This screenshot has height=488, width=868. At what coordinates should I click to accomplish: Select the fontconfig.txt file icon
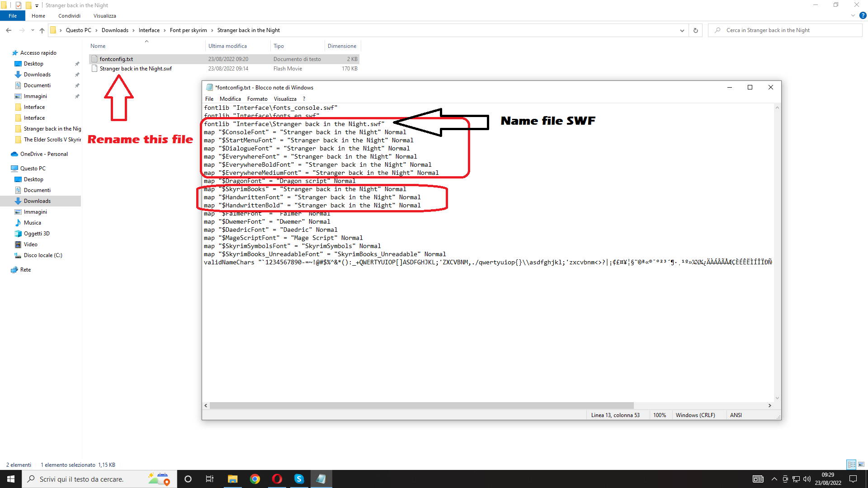point(94,59)
